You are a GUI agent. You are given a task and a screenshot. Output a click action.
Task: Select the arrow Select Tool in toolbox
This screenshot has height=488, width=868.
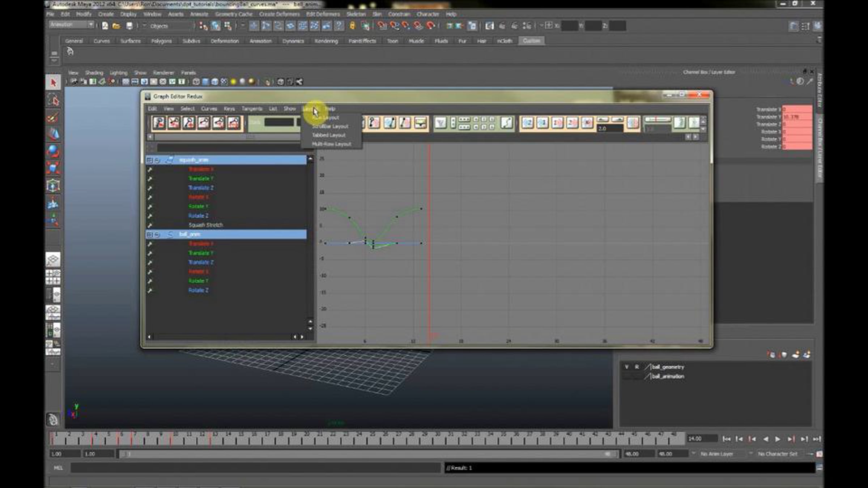pyautogui.click(x=53, y=82)
